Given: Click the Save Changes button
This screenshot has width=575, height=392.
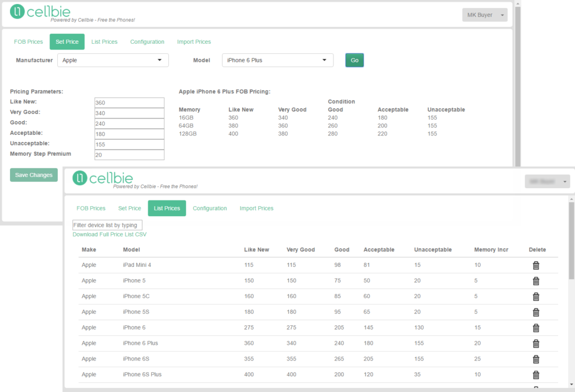Looking at the screenshot, I should 34,175.
